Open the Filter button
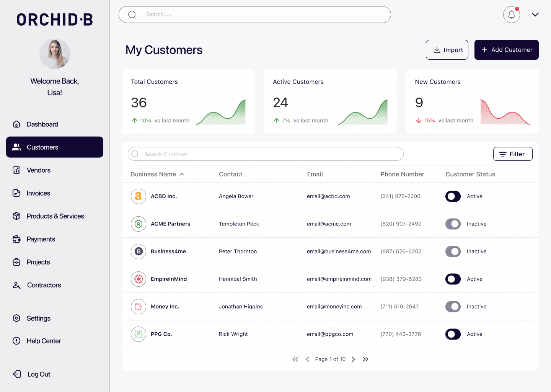This screenshot has height=392, width=551. pos(513,154)
